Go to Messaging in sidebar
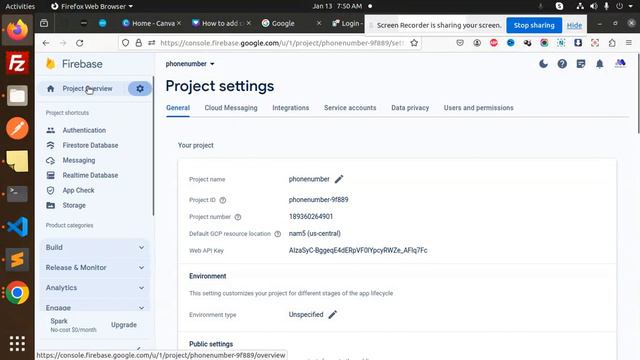The width and height of the screenshot is (640, 360). click(x=79, y=160)
